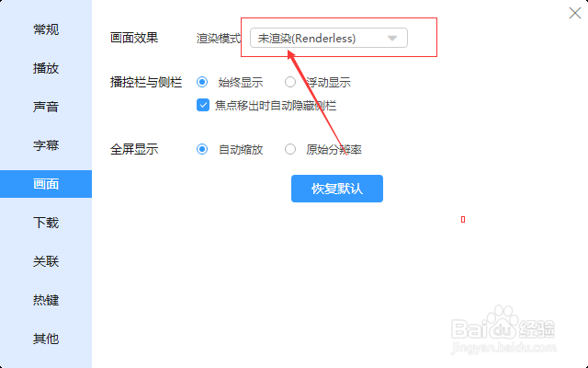Choose the 浮动显示 radio option

(290, 82)
